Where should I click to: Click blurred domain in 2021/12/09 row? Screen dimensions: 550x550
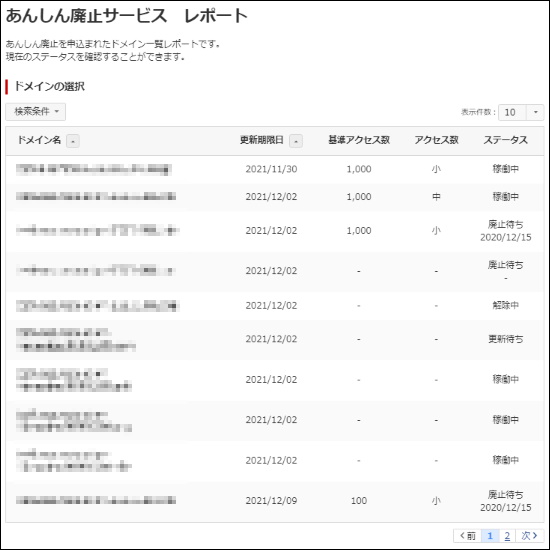96,501
